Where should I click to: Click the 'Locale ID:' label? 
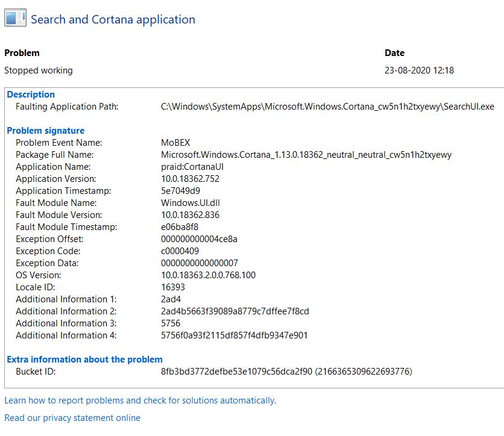36,287
